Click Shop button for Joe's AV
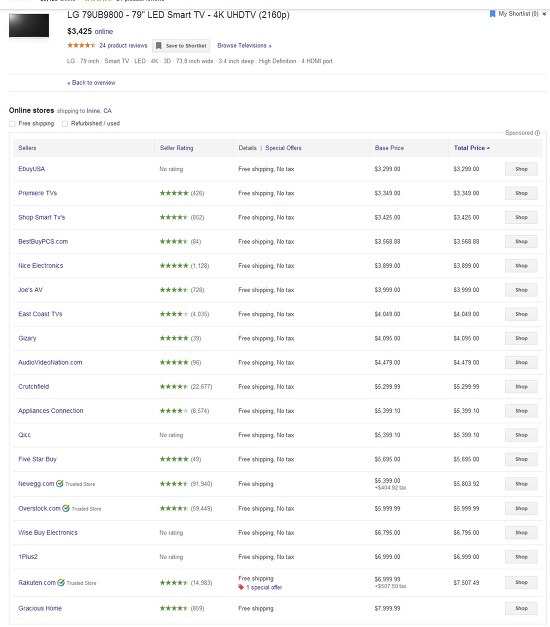550x627 pixels. click(521, 290)
